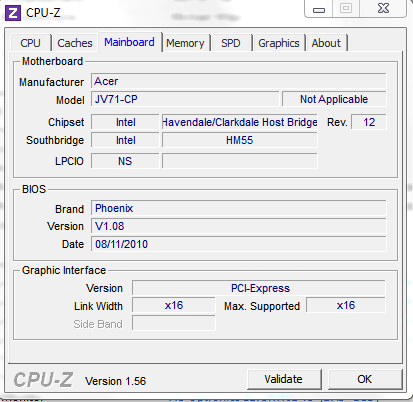Open the About tab
Viewport: 413px width, 402px height.
(x=326, y=43)
